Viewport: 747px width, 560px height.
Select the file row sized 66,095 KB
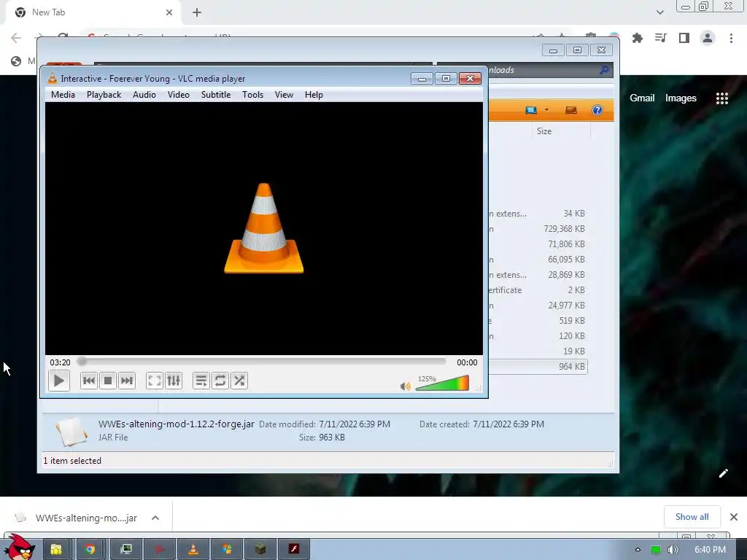[x=538, y=260]
